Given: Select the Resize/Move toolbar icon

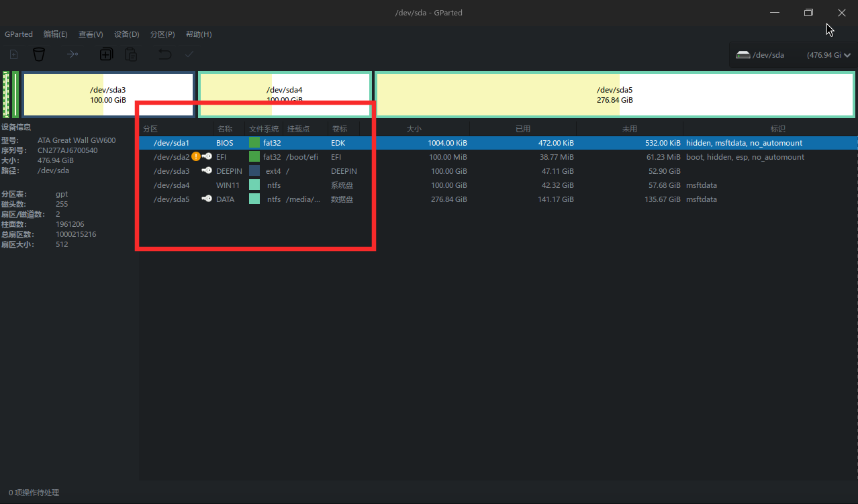Looking at the screenshot, I should coord(72,54).
